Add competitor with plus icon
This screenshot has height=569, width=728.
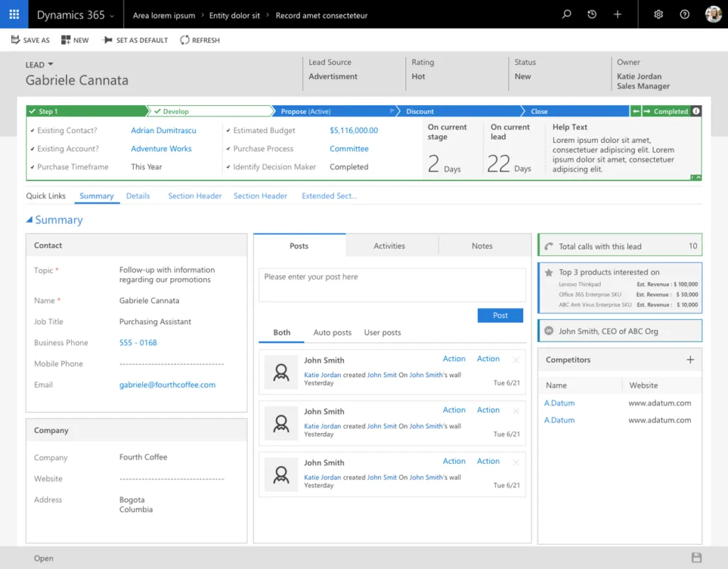[x=690, y=359]
